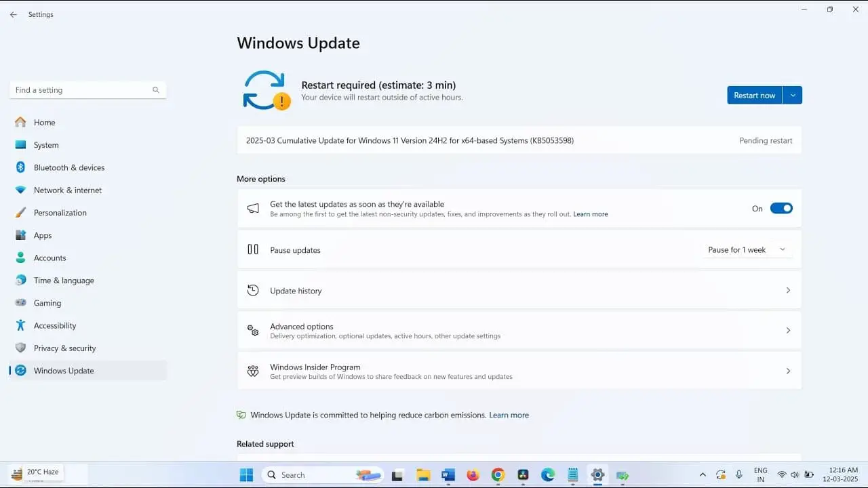Launch Firefox from the taskbar
The width and height of the screenshot is (868, 488).
click(473, 475)
